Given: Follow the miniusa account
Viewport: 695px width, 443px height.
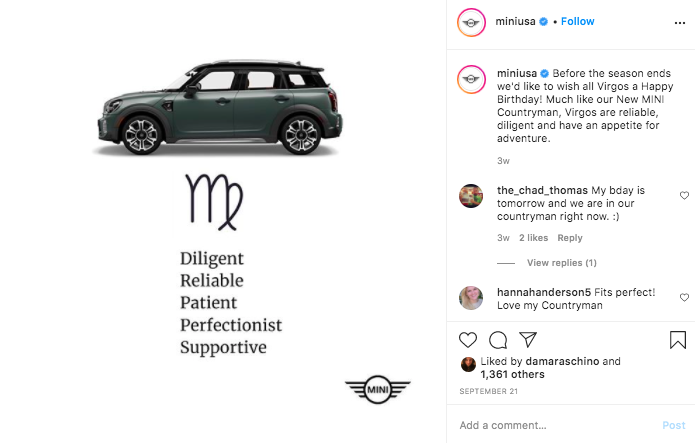Looking at the screenshot, I should tap(577, 21).
